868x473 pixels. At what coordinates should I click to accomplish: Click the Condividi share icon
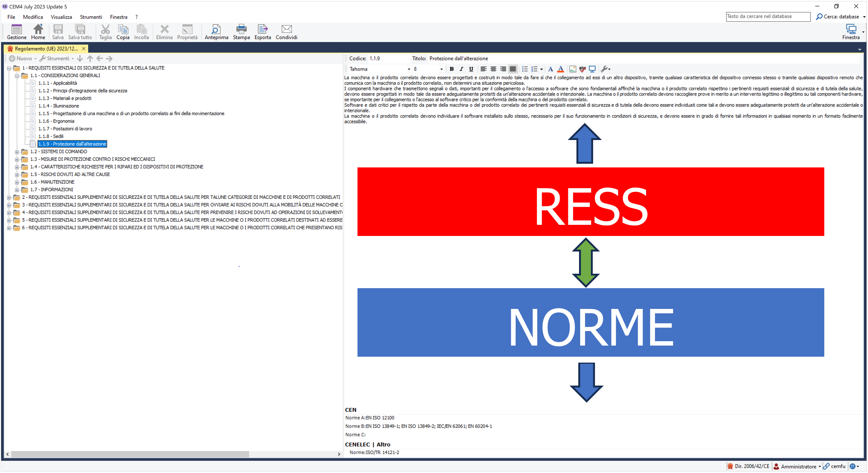tap(286, 32)
